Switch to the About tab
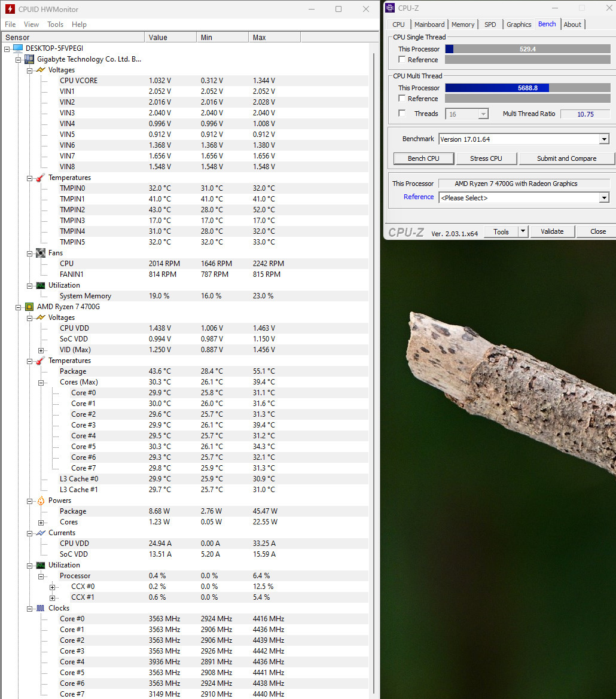The width and height of the screenshot is (616, 699). point(572,25)
